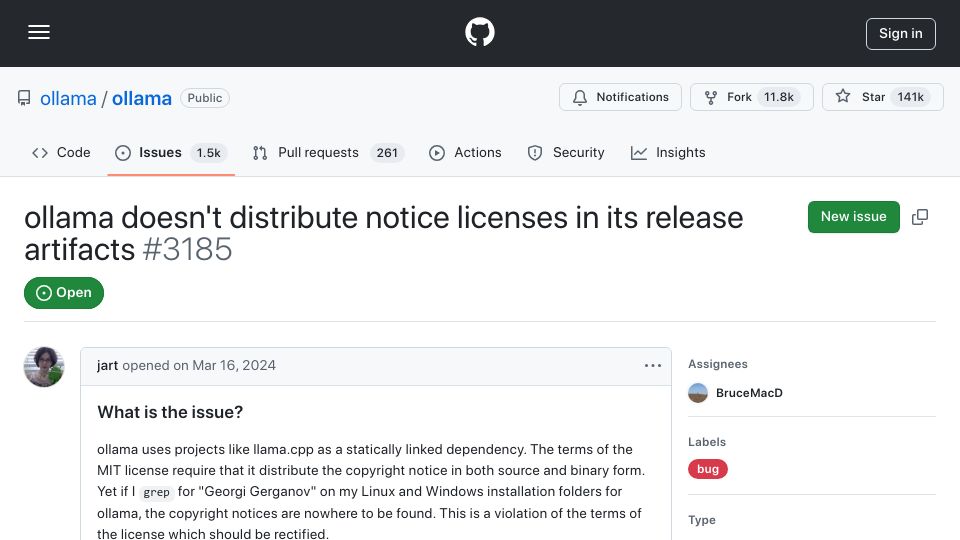
Task: Click the Labels sidebar heading
Action: (707, 442)
